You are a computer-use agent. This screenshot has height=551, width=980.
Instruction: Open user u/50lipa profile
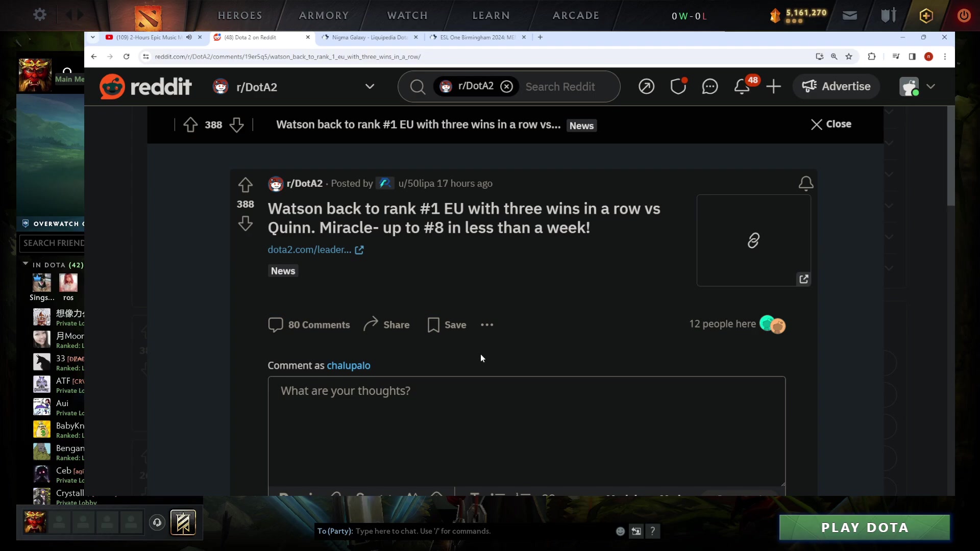[416, 184]
